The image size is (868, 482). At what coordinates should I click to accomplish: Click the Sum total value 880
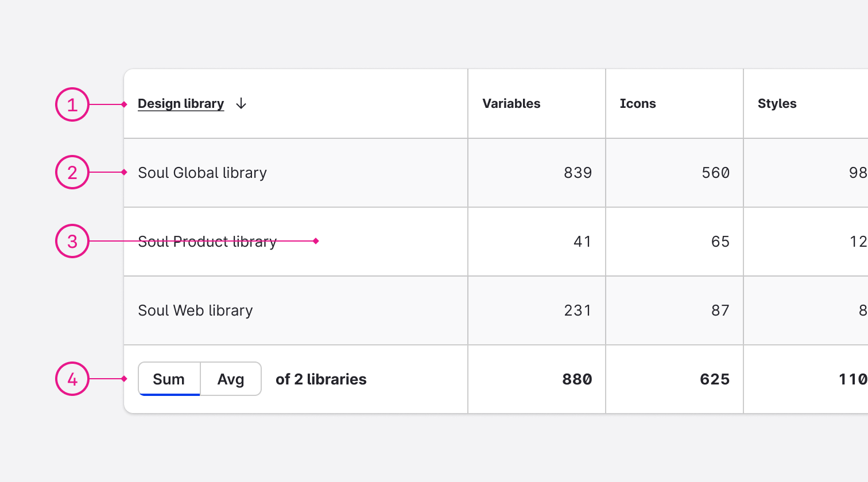[x=578, y=379]
